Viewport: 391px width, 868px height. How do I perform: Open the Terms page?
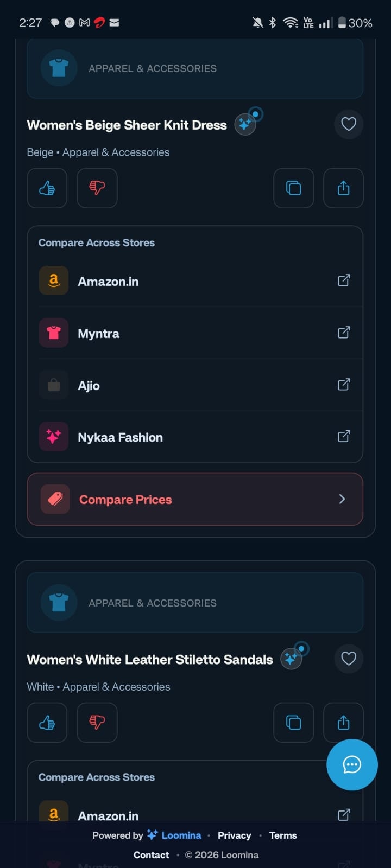coord(283,835)
